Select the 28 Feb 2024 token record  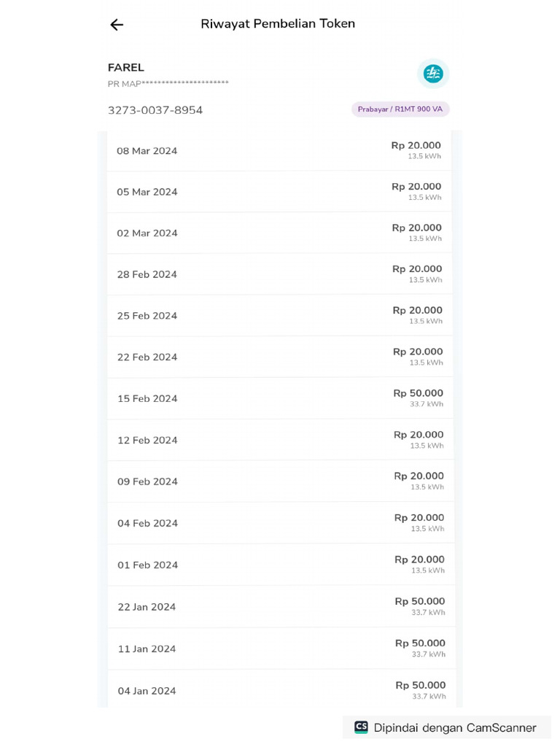pos(279,274)
